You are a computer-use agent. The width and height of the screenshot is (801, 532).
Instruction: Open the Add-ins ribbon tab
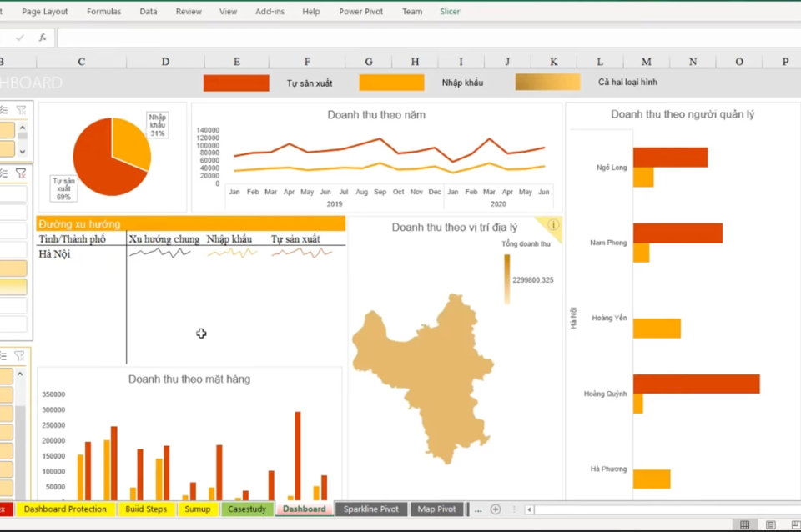pyautogui.click(x=270, y=11)
